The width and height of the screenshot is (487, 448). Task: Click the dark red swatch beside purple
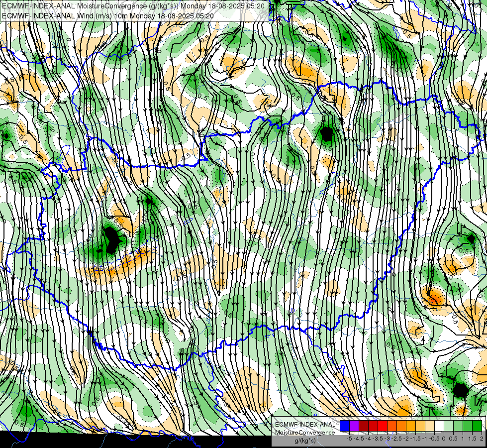click(x=364, y=426)
